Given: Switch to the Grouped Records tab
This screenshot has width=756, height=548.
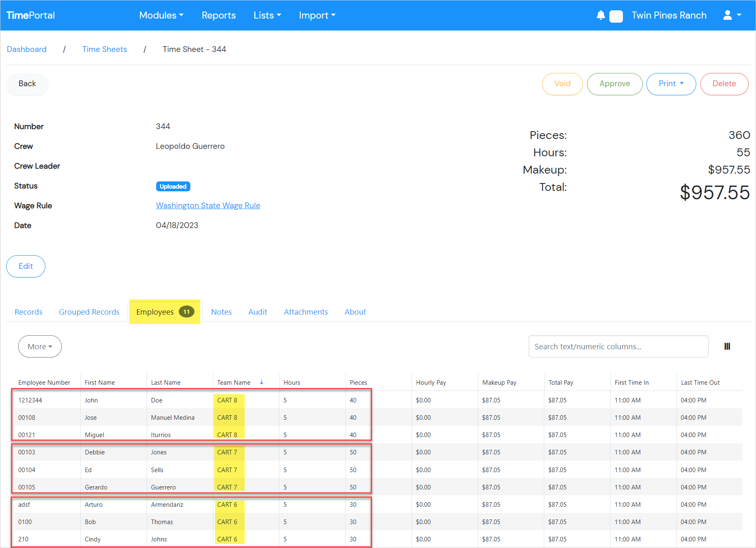Looking at the screenshot, I should [x=89, y=312].
